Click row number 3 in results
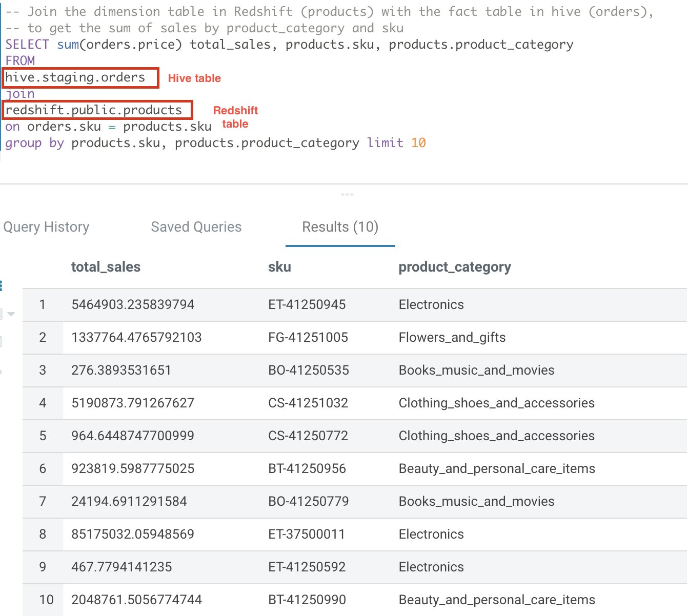 click(43, 370)
